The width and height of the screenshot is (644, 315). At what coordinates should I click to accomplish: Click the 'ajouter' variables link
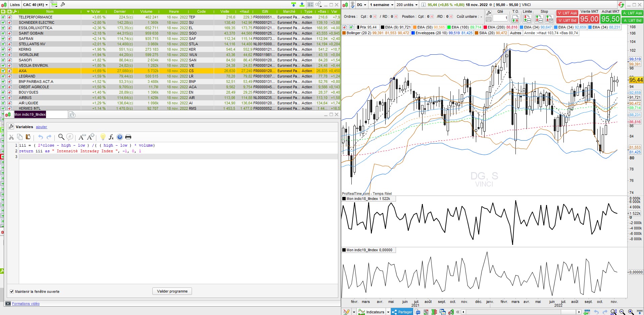[42, 127]
